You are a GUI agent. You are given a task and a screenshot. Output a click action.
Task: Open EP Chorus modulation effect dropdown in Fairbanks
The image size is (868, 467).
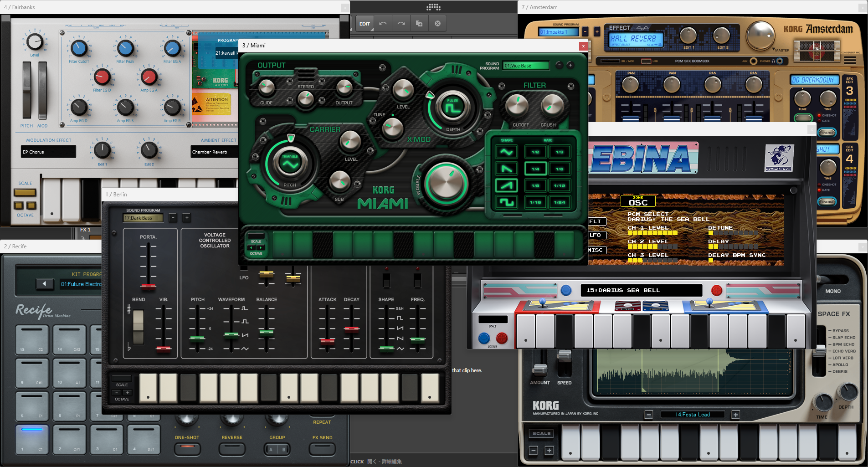pyautogui.click(x=49, y=152)
